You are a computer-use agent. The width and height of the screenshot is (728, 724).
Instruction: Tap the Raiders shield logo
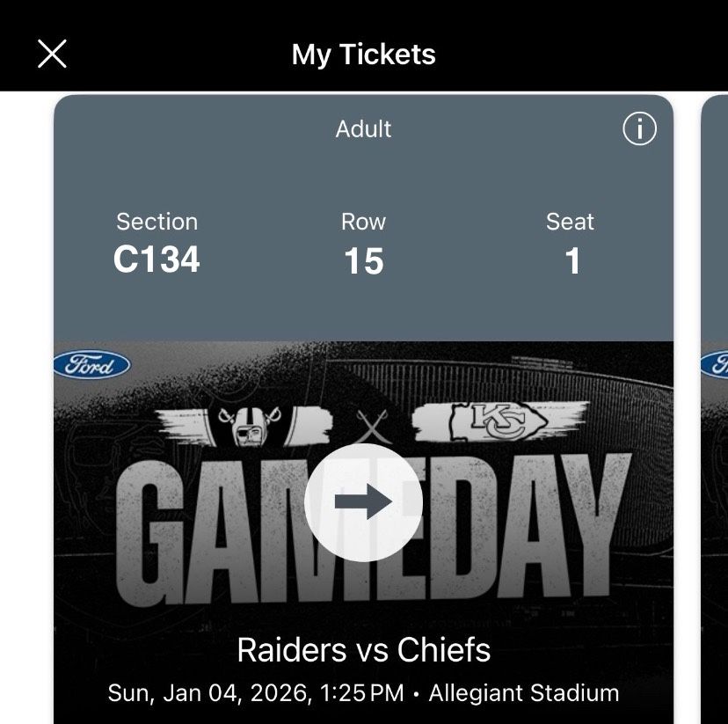click(251, 424)
